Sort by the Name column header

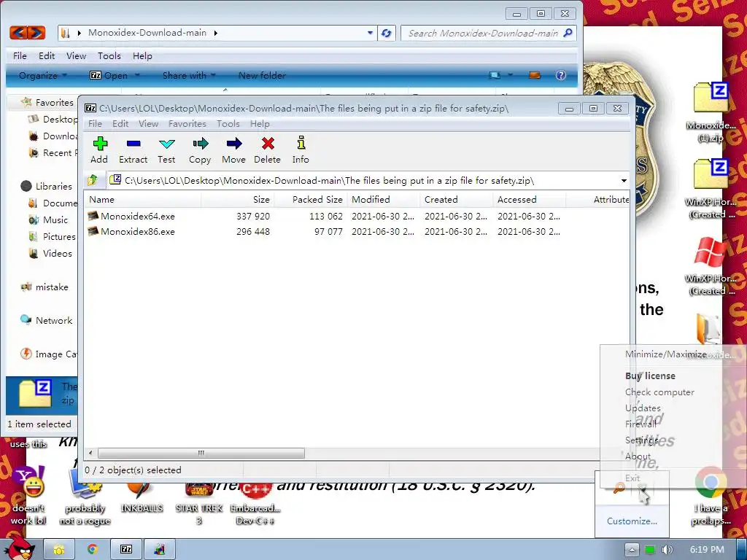coord(143,200)
